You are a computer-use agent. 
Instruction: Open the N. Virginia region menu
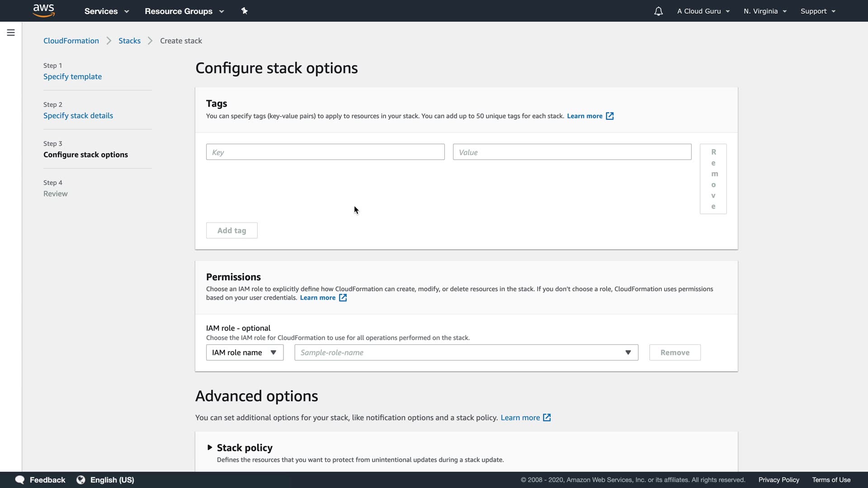[x=765, y=11]
